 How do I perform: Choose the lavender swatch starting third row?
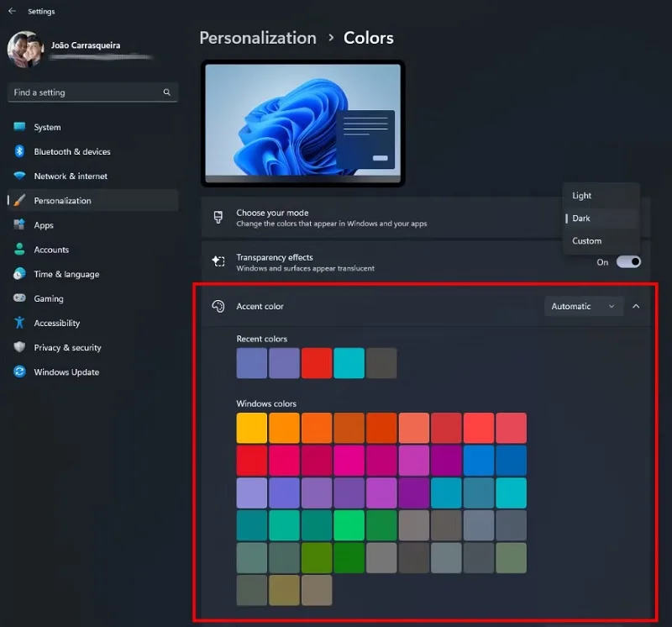[251, 493]
